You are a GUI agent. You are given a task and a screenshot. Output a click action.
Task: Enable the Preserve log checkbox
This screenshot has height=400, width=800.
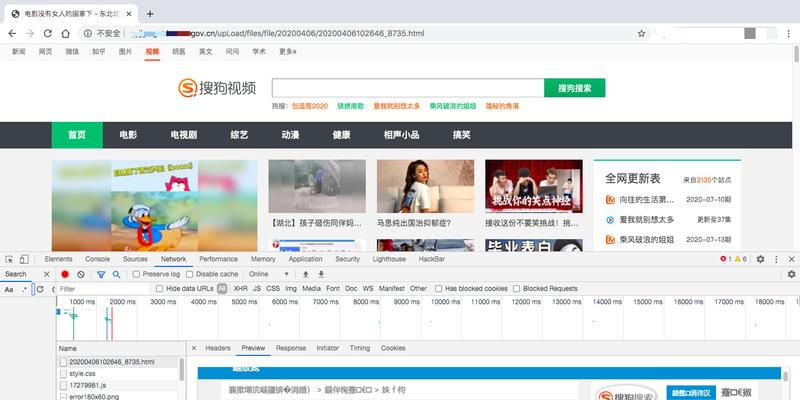(136, 274)
